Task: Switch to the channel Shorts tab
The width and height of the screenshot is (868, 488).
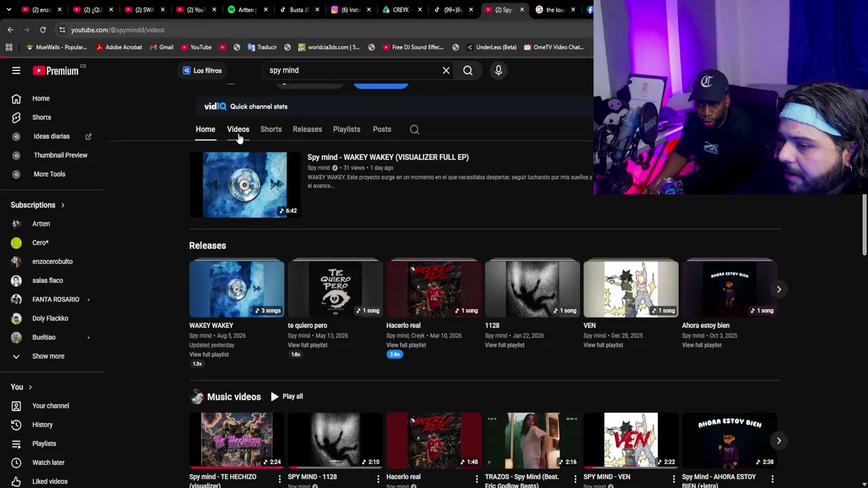Action: click(x=271, y=129)
